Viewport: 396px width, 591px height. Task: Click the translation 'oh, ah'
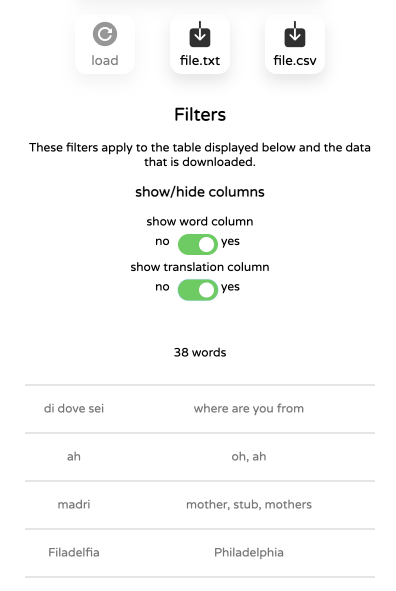pyautogui.click(x=249, y=456)
